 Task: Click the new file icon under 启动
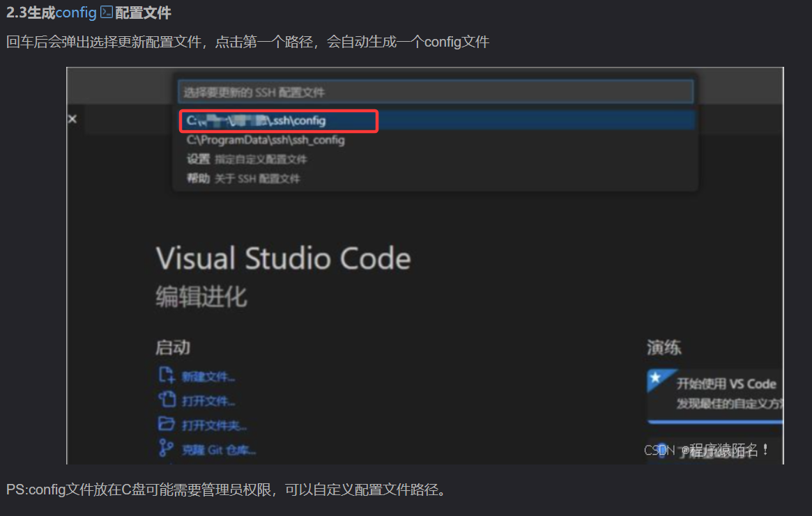tap(166, 375)
